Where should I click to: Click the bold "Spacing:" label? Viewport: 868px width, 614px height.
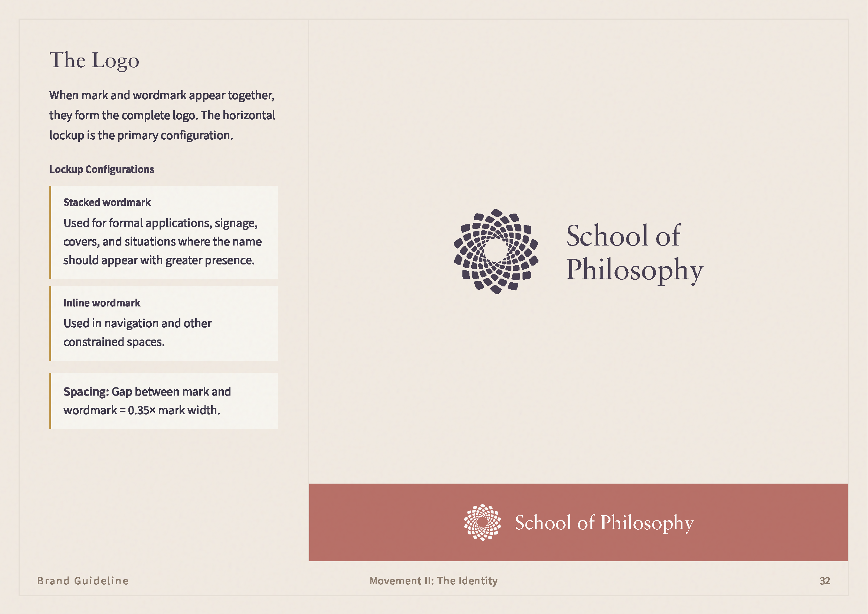86,392
